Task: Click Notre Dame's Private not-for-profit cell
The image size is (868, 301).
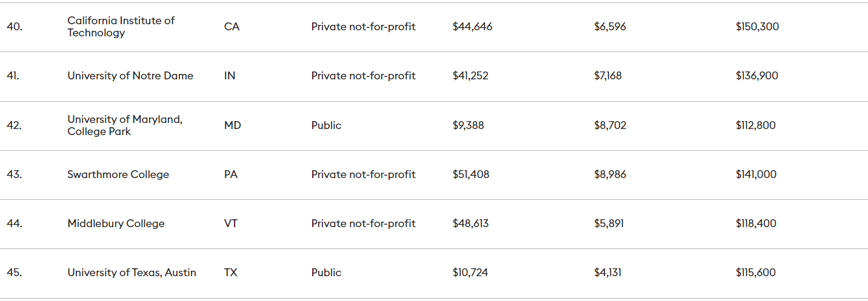Action: [363, 76]
